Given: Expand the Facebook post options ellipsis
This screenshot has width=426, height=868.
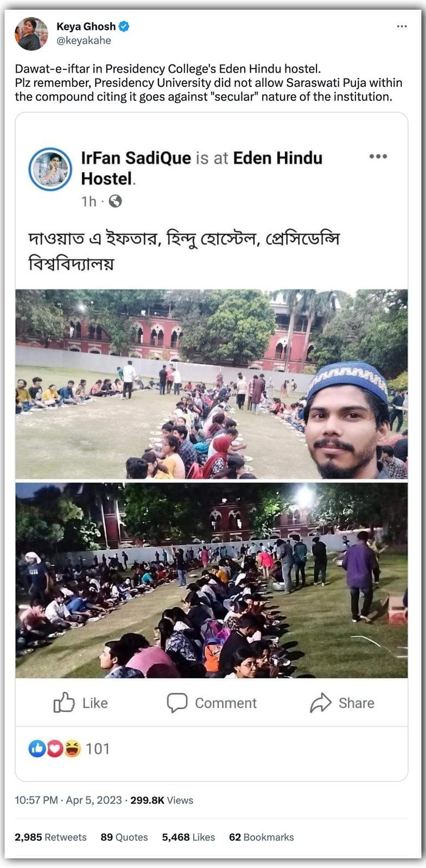Looking at the screenshot, I should pos(378,156).
